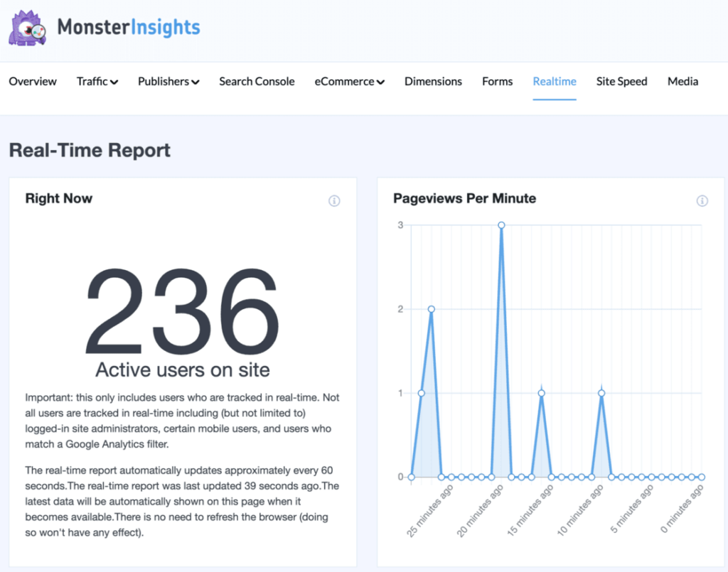The image size is (728, 572).
Task: Click the active Realtime tab label
Action: pos(555,82)
